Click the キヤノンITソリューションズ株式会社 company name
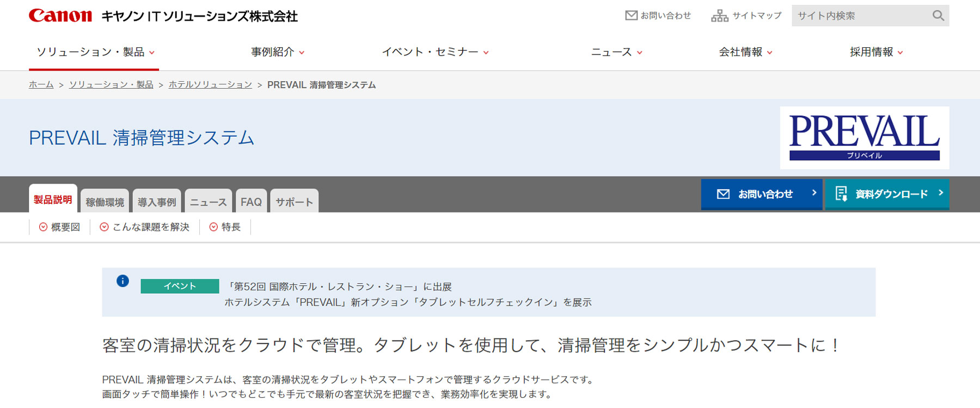This screenshot has width=980, height=408. pyautogui.click(x=199, y=16)
